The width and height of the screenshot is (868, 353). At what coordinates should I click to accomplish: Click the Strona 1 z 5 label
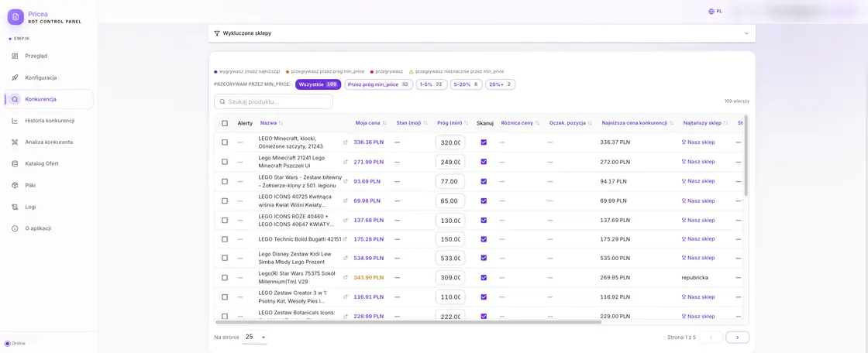[682, 337]
